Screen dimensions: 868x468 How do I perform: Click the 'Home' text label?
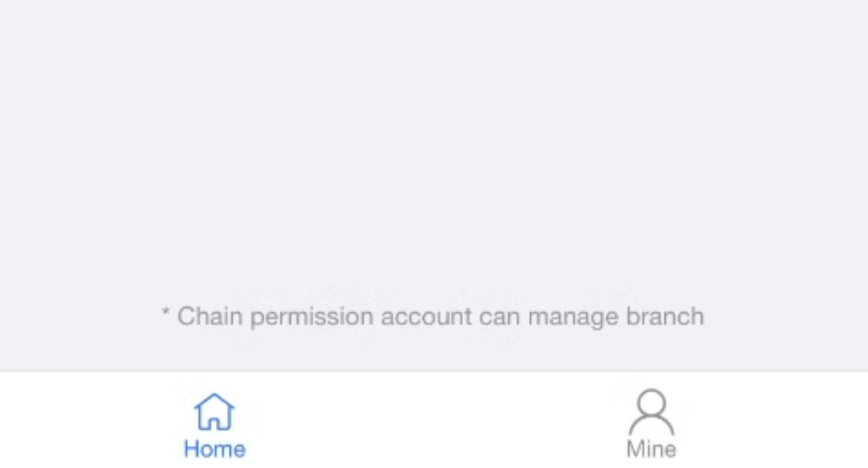click(215, 449)
